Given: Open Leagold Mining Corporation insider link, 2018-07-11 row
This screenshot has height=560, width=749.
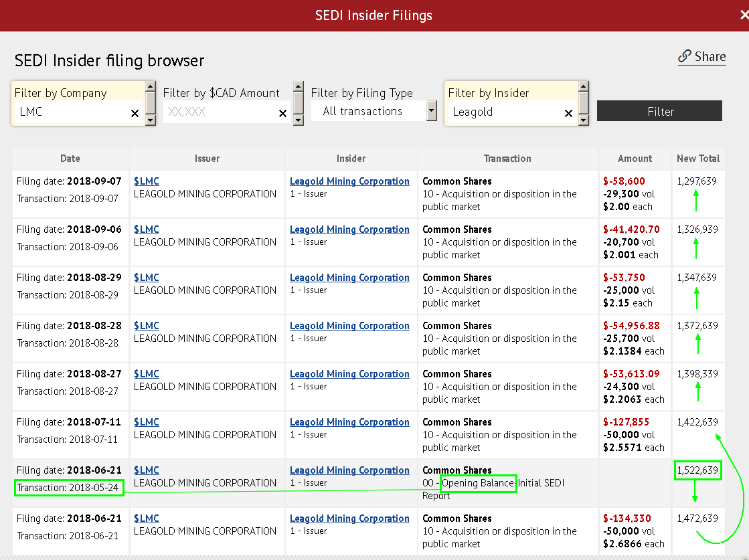Looking at the screenshot, I should click(x=349, y=422).
